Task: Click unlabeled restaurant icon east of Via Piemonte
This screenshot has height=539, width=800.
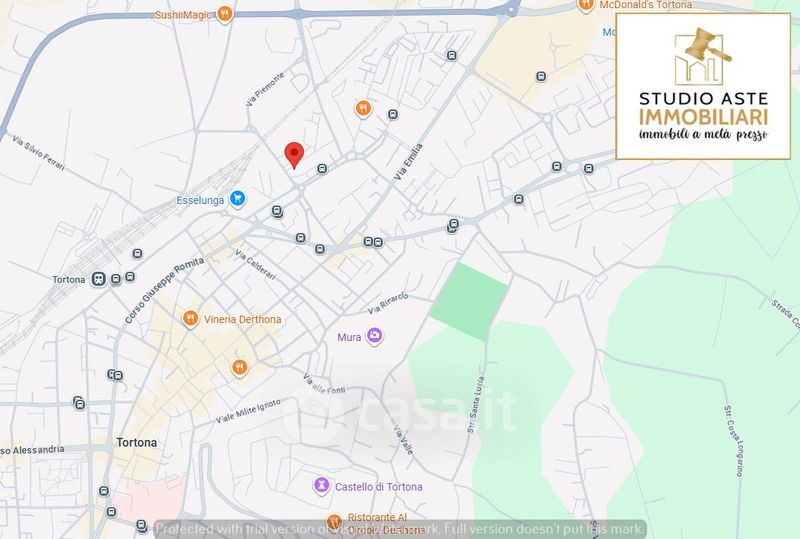Action: (363, 109)
